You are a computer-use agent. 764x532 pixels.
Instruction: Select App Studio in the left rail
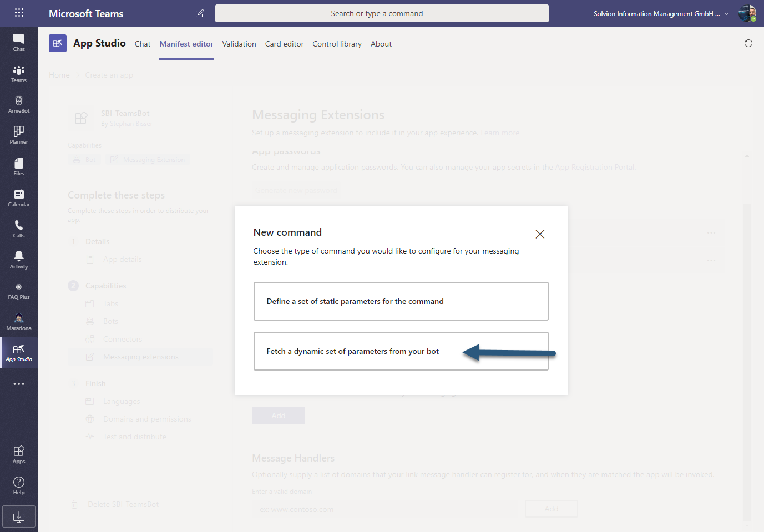click(x=19, y=353)
